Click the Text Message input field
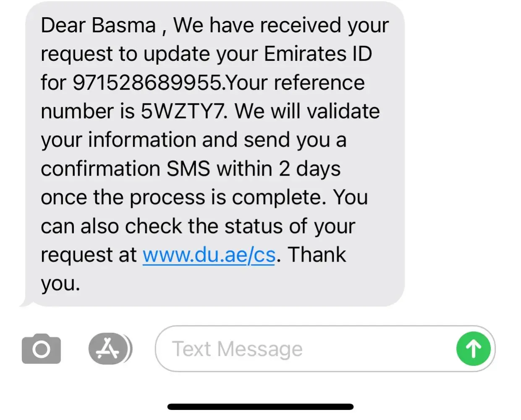Screen dimensions: 521x420 302,349
